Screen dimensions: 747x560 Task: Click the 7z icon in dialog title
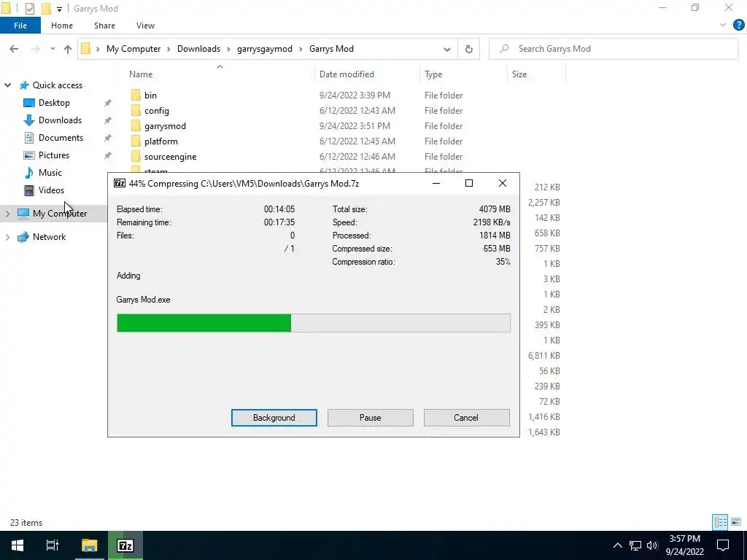(x=120, y=183)
